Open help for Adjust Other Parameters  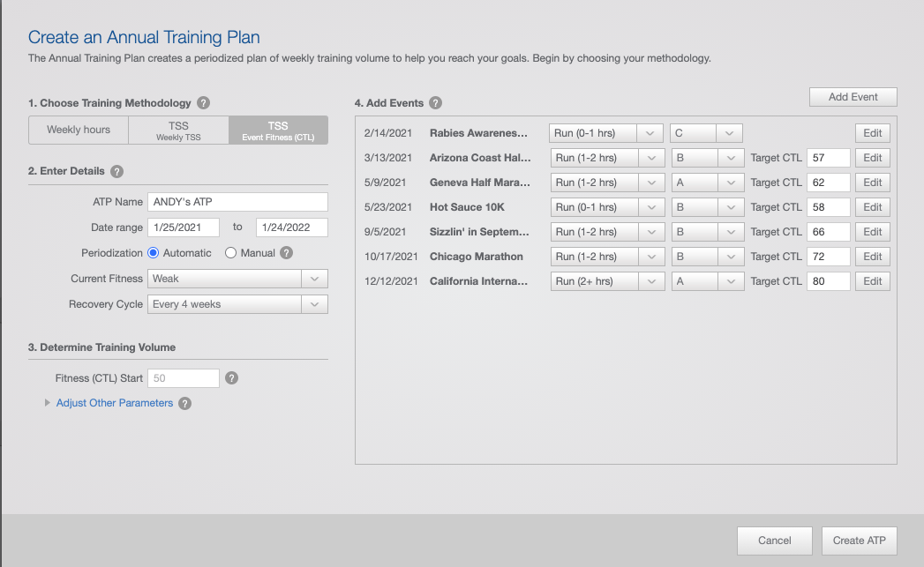click(x=184, y=403)
